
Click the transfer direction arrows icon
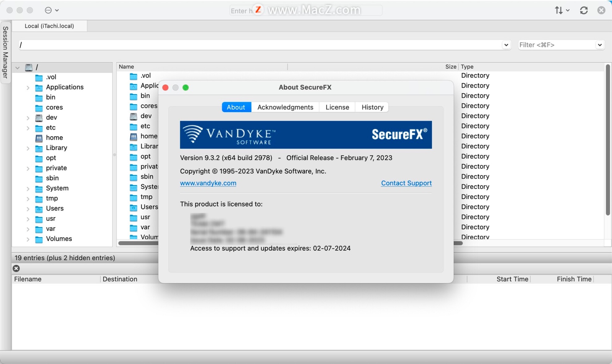pos(559,10)
